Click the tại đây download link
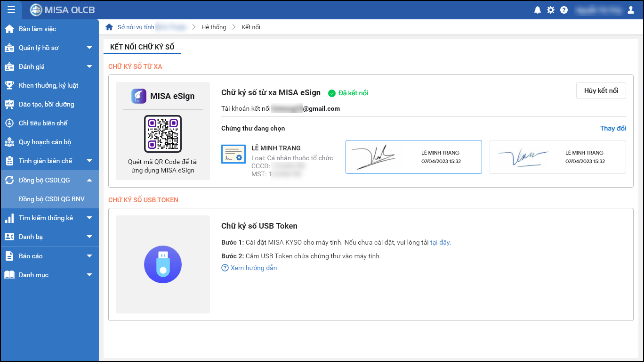This screenshot has width=644, height=362. (440, 242)
